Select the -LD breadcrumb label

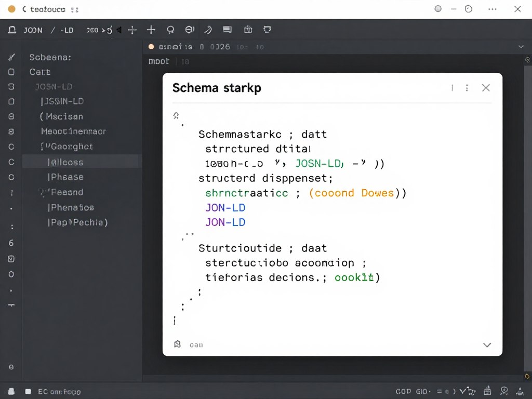pyautogui.click(x=67, y=30)
